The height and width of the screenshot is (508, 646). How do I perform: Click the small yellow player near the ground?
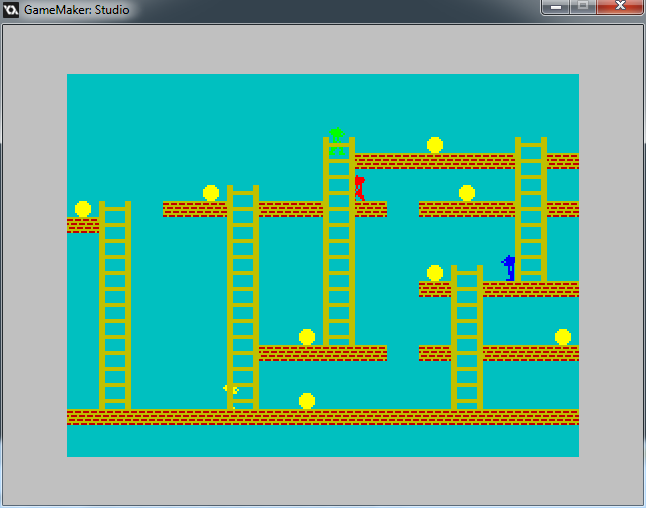coord(231,390)
